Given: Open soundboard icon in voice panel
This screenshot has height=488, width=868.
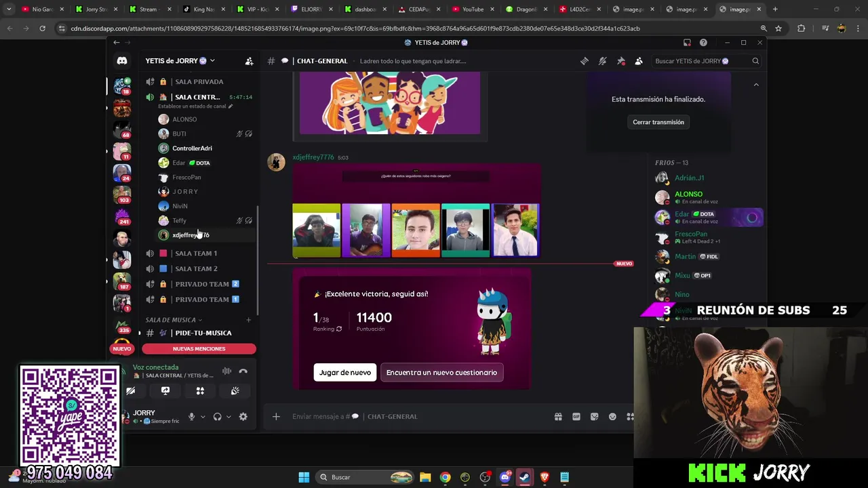Looking at the screenshot, I should 235,391.
